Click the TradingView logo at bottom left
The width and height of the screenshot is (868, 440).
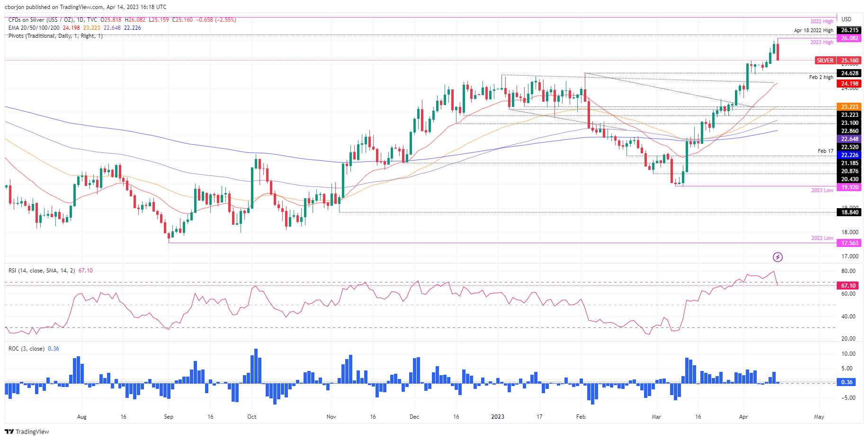click(27, 431)
